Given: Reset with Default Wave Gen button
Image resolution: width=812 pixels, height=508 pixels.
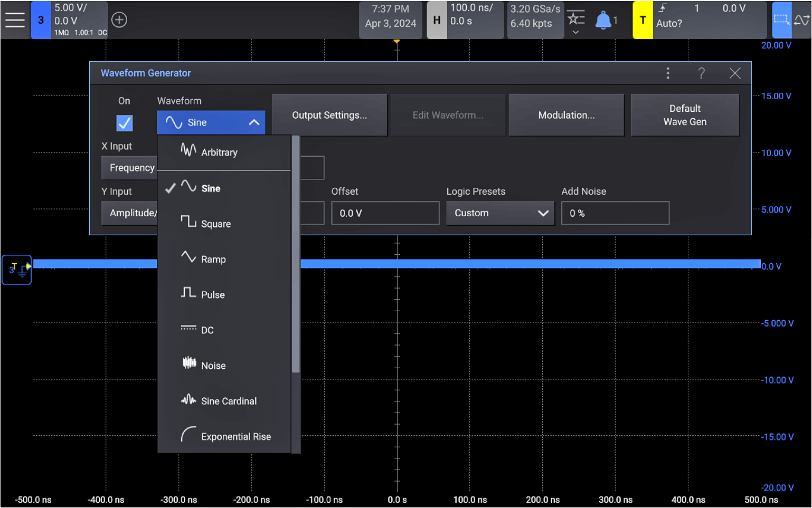Looking at the screenshot, I should (x=685, y=115).
